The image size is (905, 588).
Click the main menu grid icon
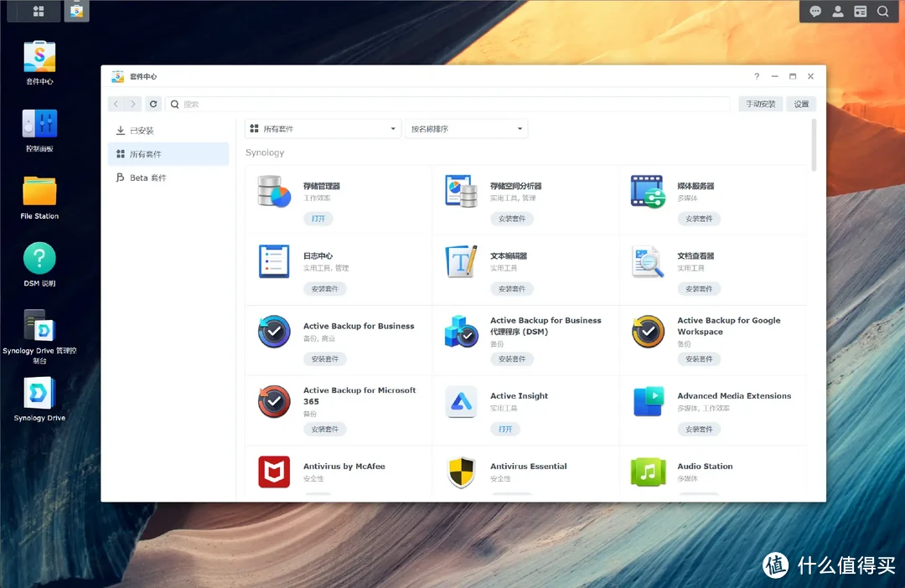pyautogui.click(x=39, y=11)
